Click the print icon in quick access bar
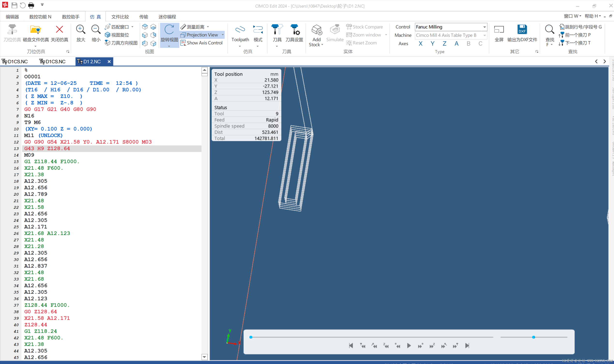614x364 pixels. [31, 5]
